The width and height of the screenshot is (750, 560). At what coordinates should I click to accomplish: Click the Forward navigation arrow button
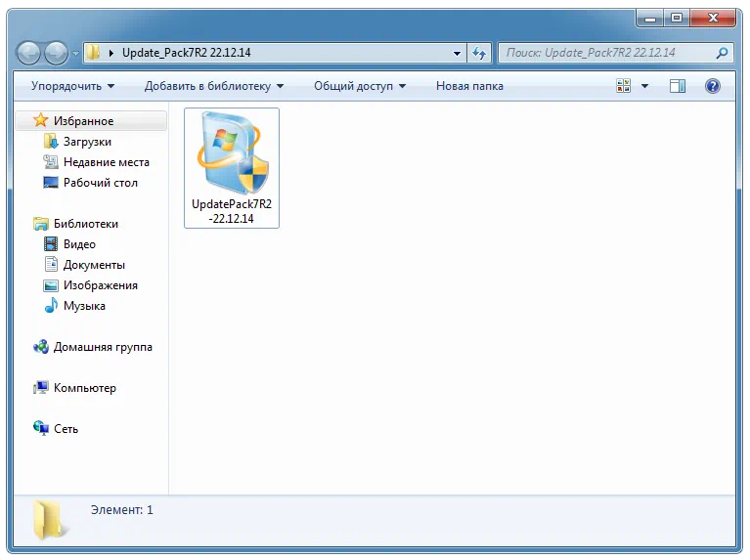click(x=57, y=53)
